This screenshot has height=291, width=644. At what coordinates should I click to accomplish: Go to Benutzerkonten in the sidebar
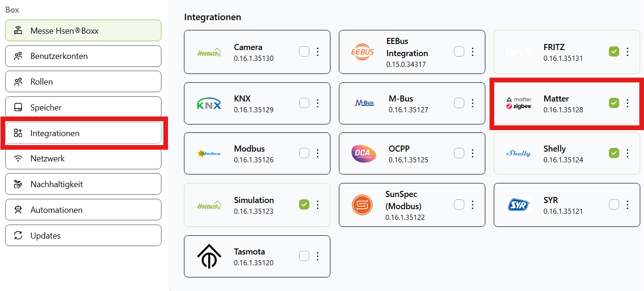coord(83,56)
